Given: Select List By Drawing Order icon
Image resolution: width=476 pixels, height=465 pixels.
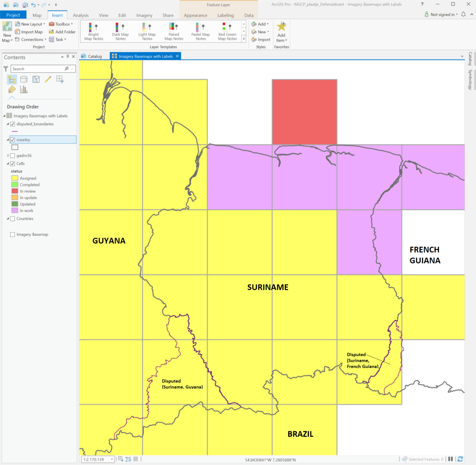Looking at the screenshot, I should tap(12, 79).
